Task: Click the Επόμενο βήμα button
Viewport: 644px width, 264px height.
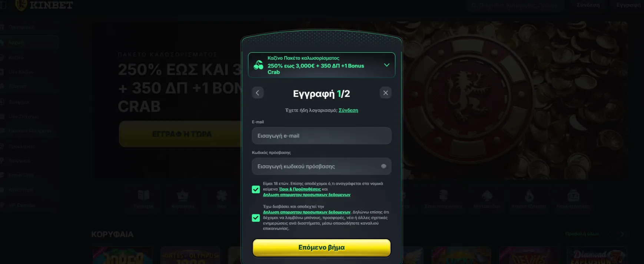Action: coord(322,248)
